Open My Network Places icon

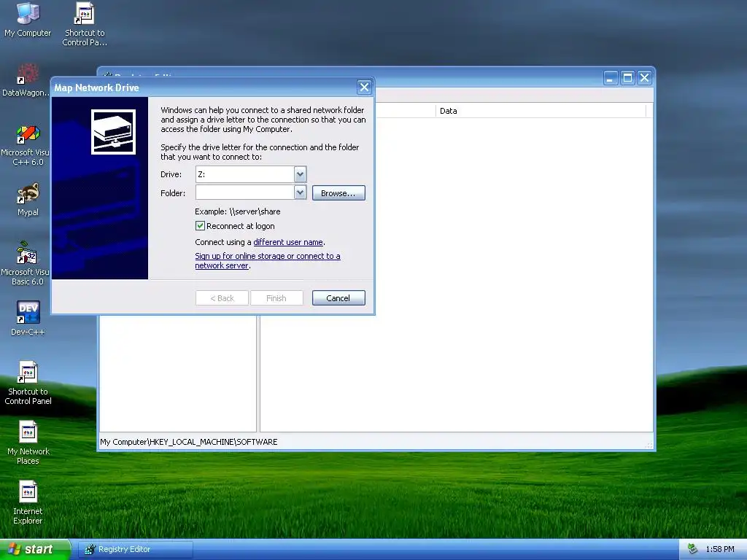pos(28,443)
